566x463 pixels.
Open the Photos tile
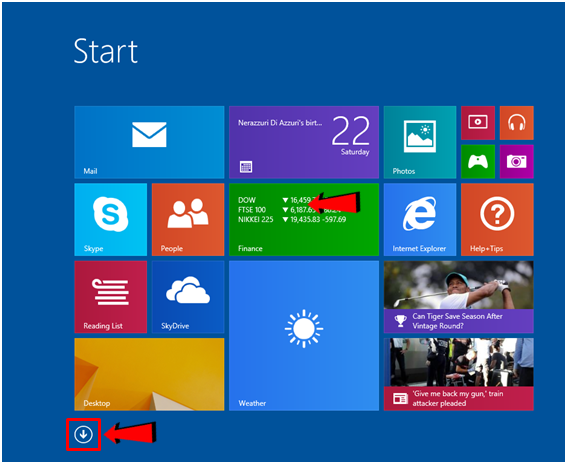point(420,142)
